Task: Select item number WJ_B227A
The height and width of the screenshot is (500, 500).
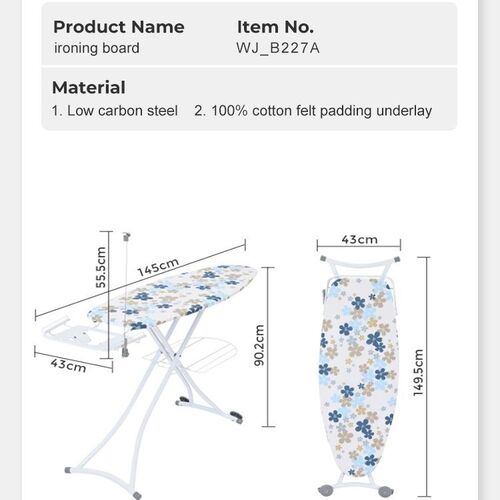Action: tap(278, 48)
